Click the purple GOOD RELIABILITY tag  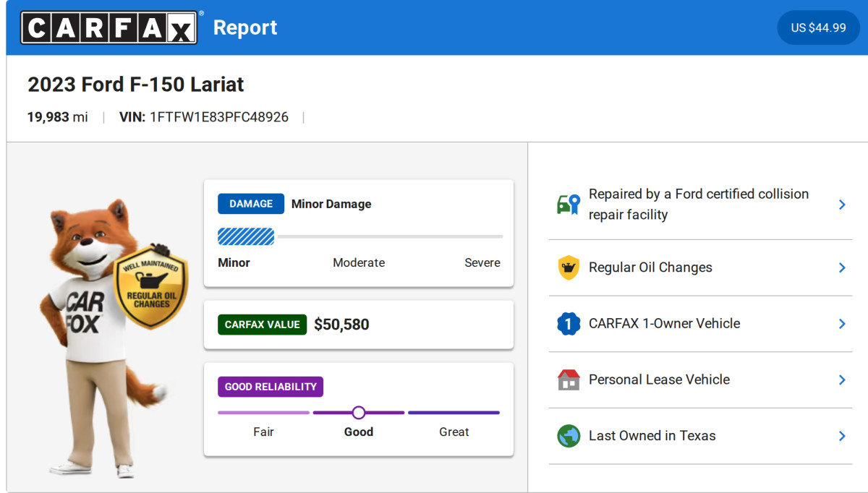270,387
